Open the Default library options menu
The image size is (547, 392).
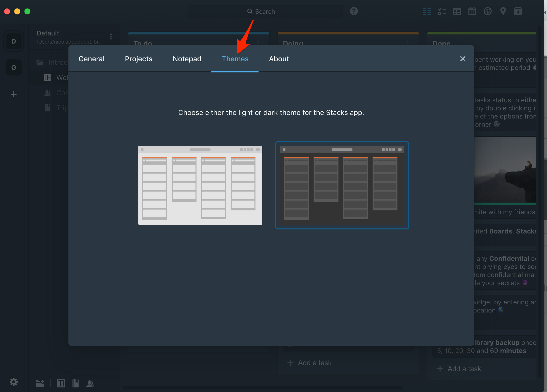click(111, 36)
